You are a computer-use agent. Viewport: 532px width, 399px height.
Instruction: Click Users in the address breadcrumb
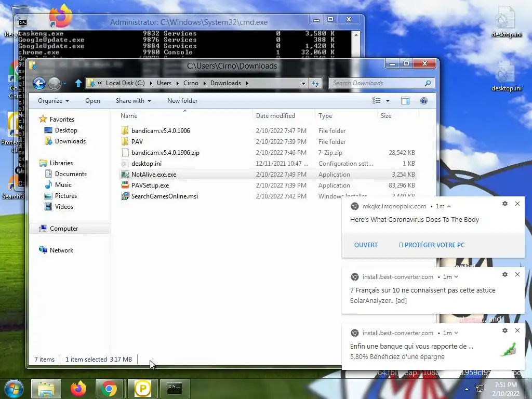coord(164,83)
